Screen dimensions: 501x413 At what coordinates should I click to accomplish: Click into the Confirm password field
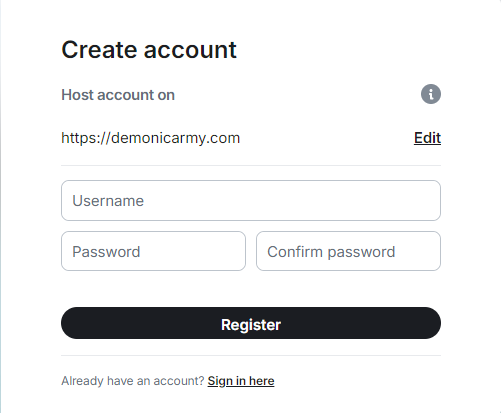pyautogui.click(x=348, y=251)
